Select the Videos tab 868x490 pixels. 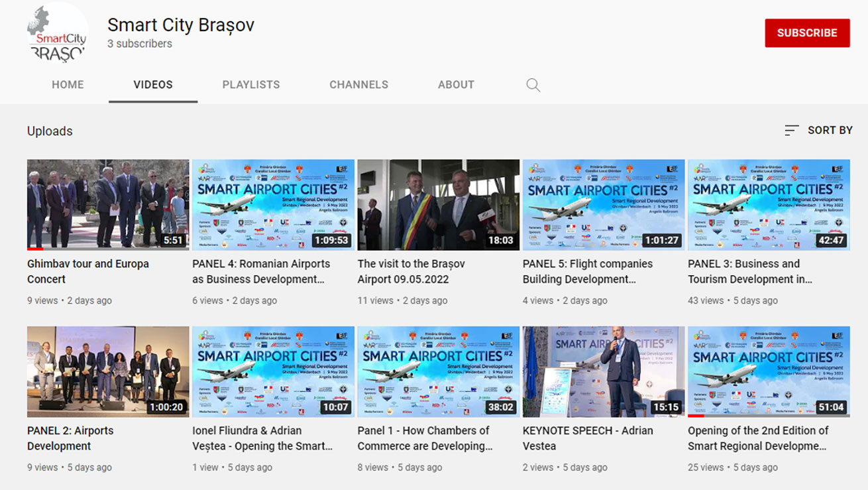click(x=153, y=85)
